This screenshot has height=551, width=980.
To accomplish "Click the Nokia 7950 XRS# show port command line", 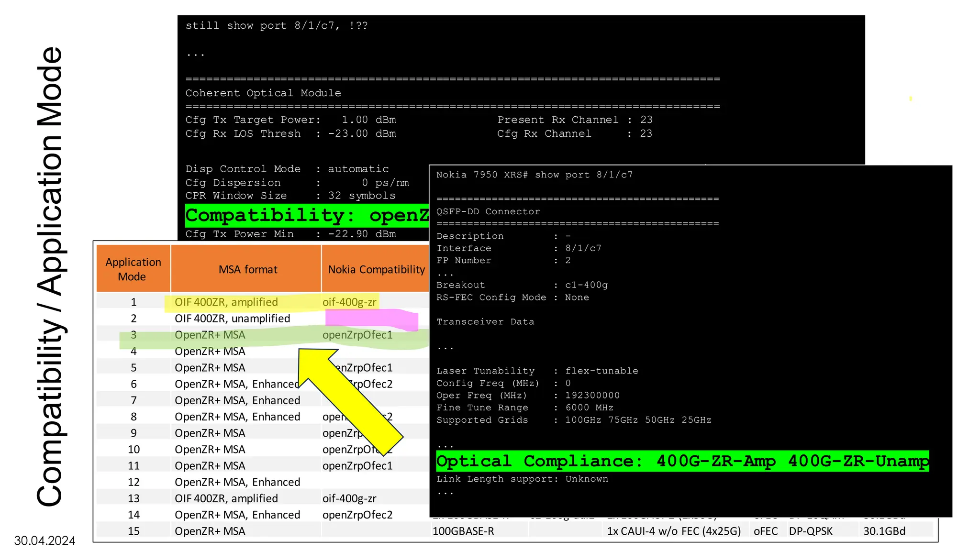I will (x=534, y=175).
